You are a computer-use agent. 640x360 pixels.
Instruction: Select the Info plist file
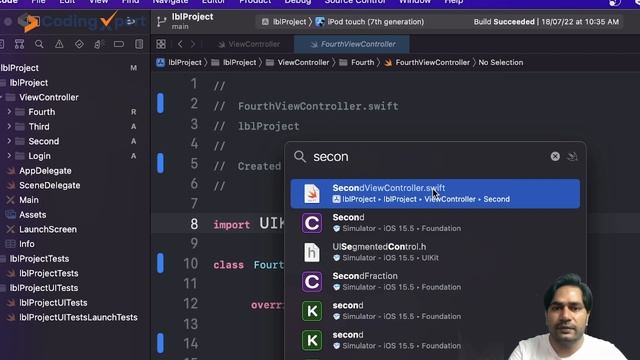[x=27, y=244]
